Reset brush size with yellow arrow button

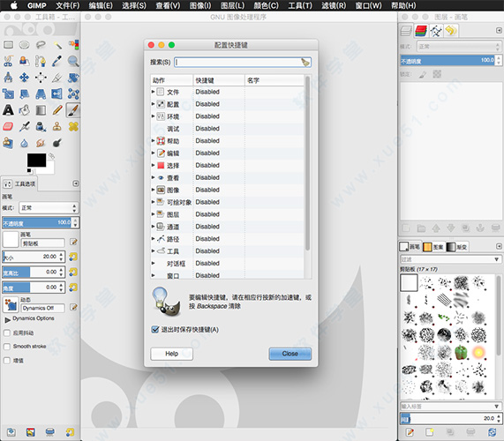[x=73, y=257]
